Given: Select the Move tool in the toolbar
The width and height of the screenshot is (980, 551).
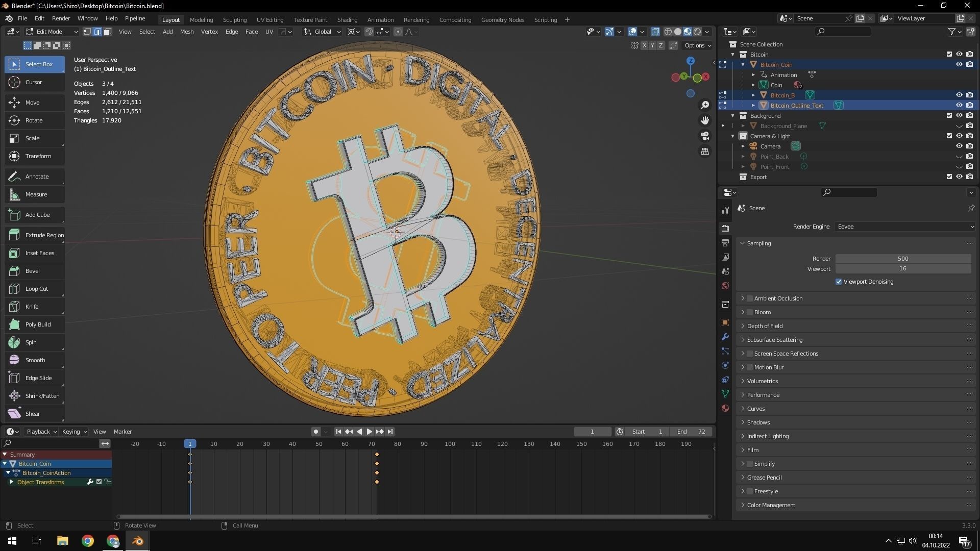Looking at the screenshot, I should 33,102.
